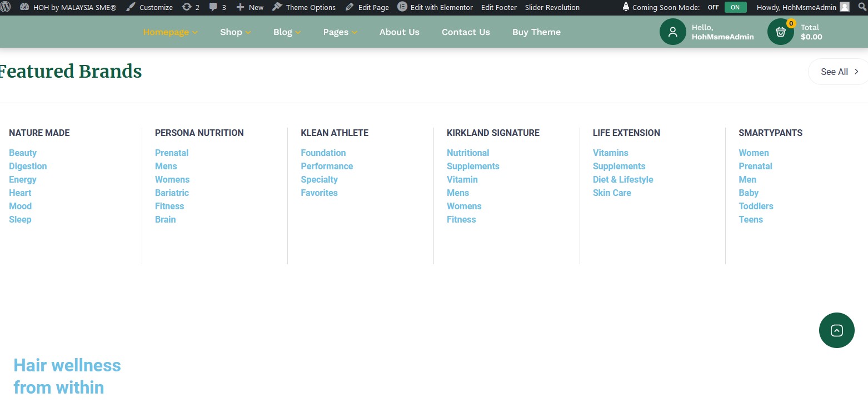Open the Nature Made Mood link
Image resolution: width=868 pixels, height=403 pixels.
click(x=20, y=206)
